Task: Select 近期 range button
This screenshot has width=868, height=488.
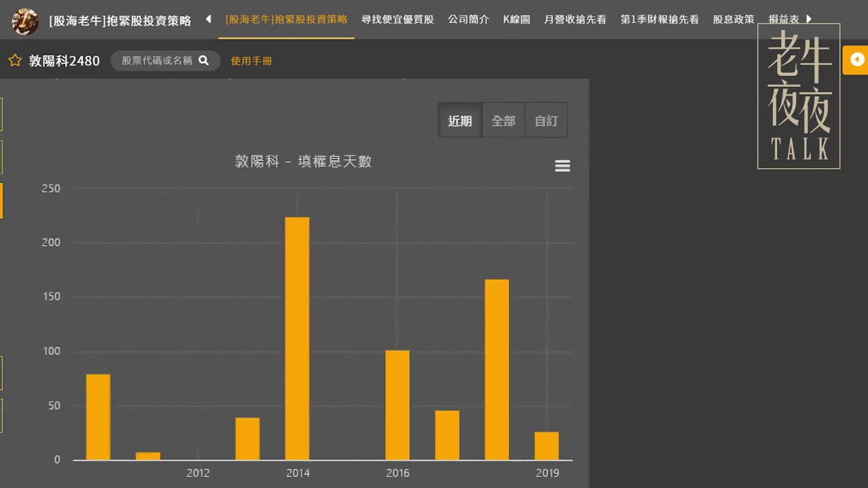Action: (460, 121)
